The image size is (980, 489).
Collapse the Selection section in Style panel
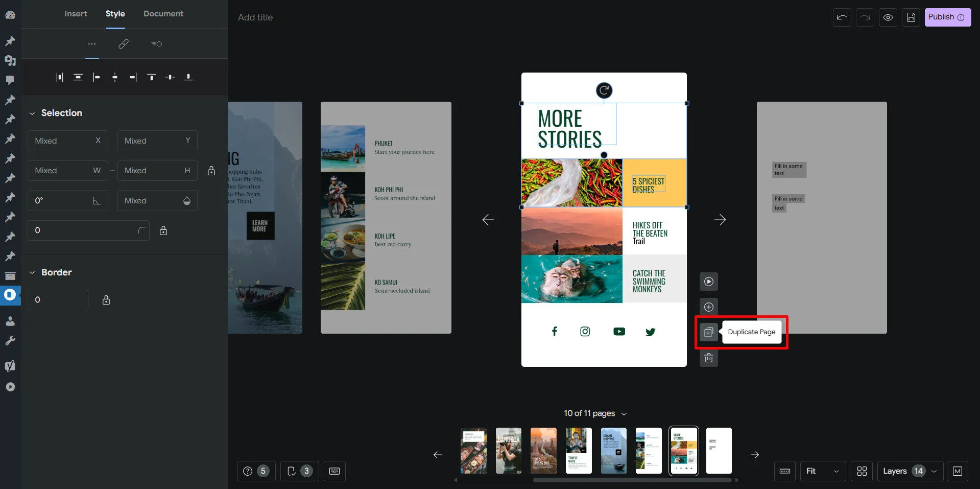pyautogui.click(x=32, y=113)
